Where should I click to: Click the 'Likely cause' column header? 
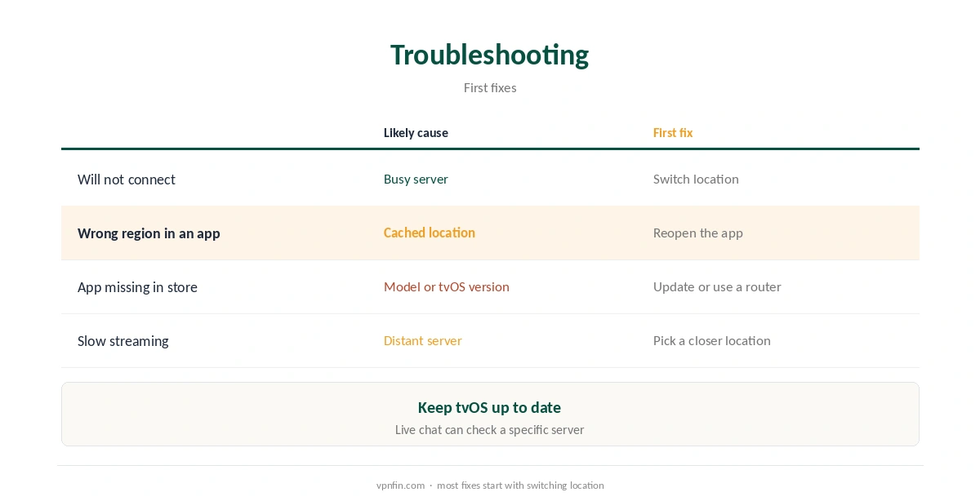click(416, 133)
